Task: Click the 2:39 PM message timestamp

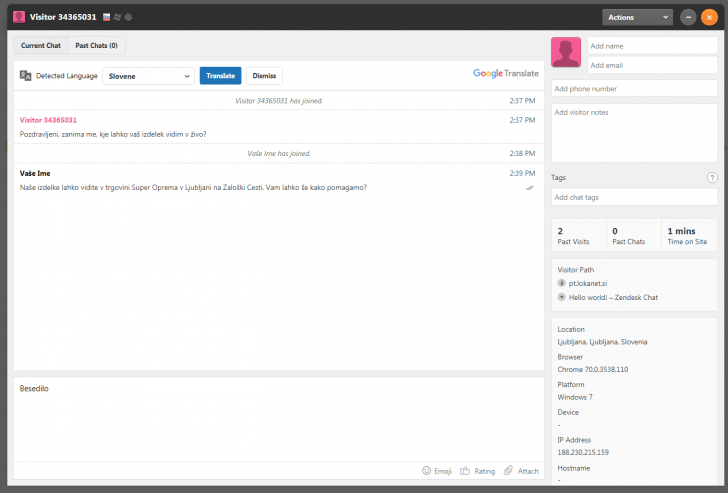Action: [x=522, y=173]
